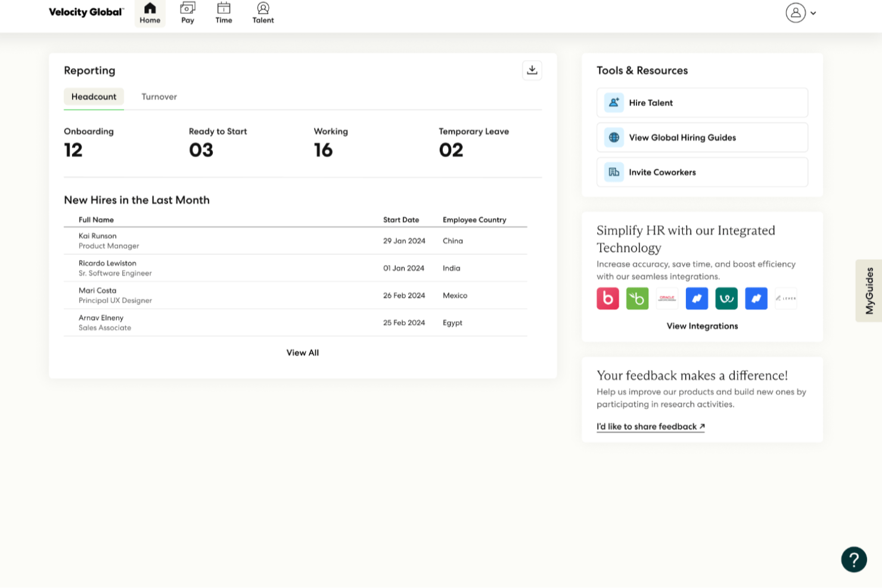Expand the user account dropdown

click(x=802, y=12)
